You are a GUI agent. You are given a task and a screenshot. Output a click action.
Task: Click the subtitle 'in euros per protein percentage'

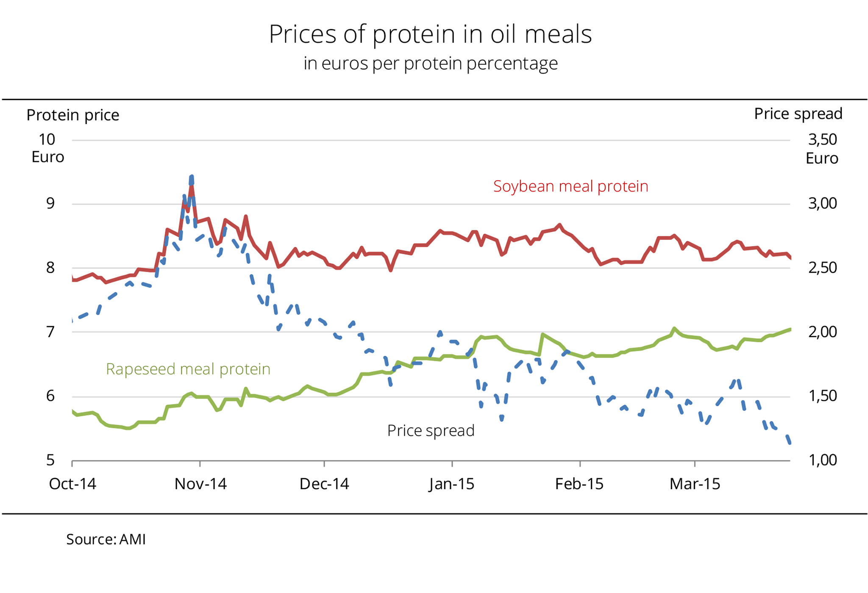(430, 64)
